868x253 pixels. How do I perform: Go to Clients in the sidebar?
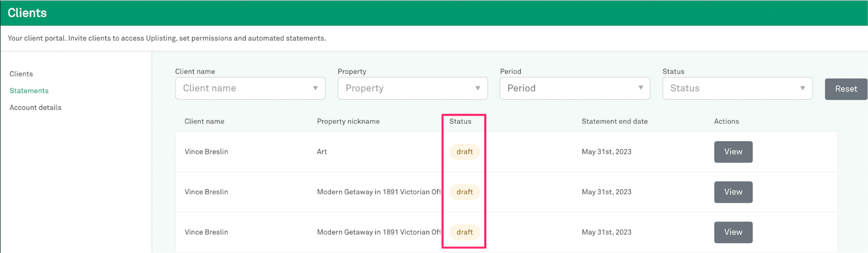click(x=21, y=74)
